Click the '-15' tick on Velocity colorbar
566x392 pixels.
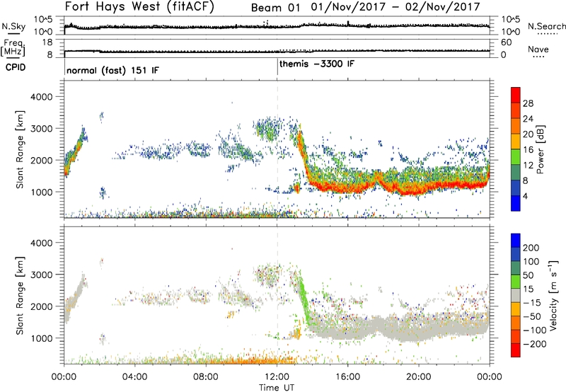(532, 304)
